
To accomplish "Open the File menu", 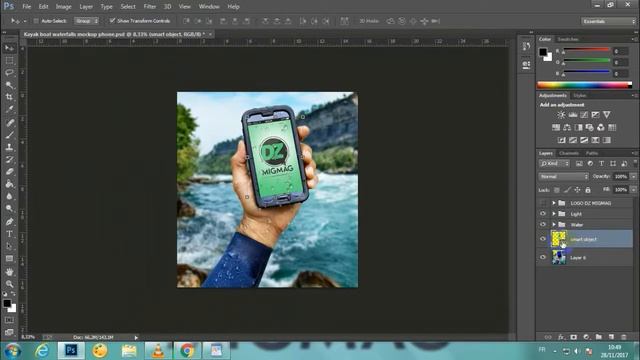I will [27, 7].
